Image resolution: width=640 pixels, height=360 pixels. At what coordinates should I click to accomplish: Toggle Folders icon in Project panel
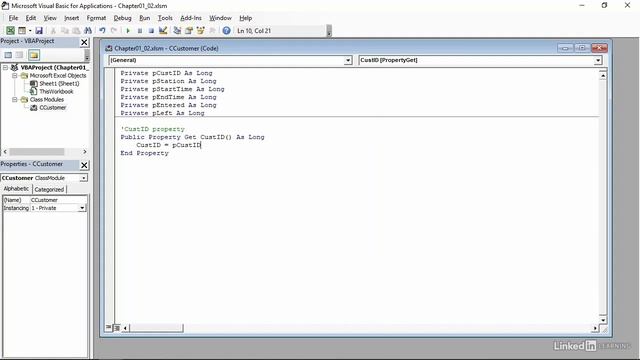pos(34,55)
